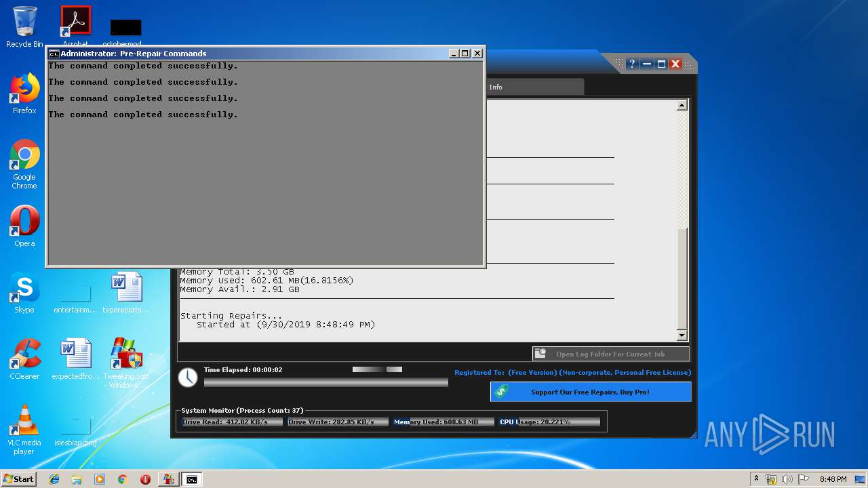This screenshot has width=868, height=488.
Task: Open Recycle Bin desktop icon
Action: pos(24,27)
